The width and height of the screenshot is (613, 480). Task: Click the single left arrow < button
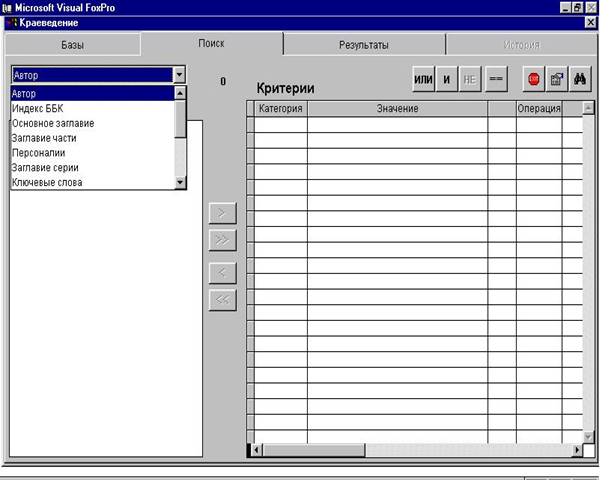click(x=222, y=271)
